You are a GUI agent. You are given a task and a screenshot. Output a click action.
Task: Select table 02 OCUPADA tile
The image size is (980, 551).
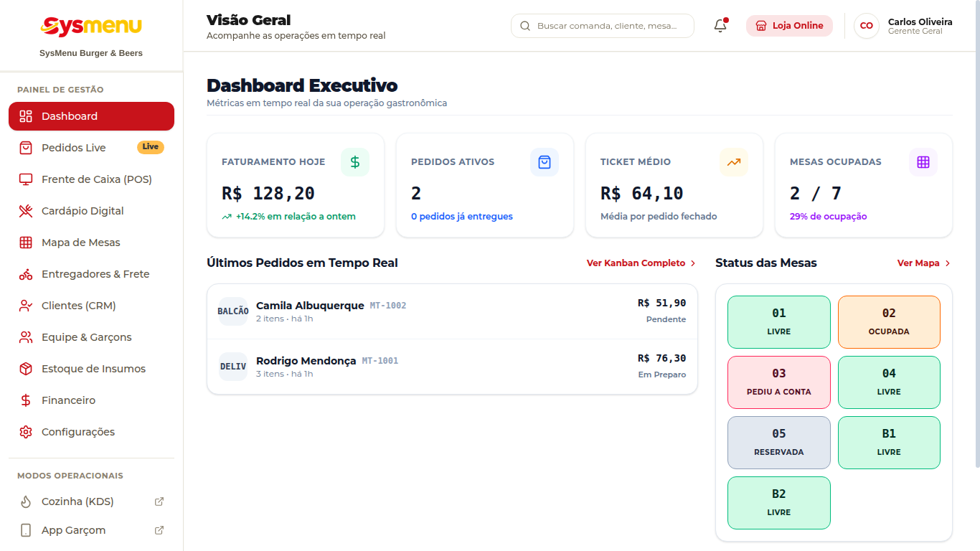889,322
